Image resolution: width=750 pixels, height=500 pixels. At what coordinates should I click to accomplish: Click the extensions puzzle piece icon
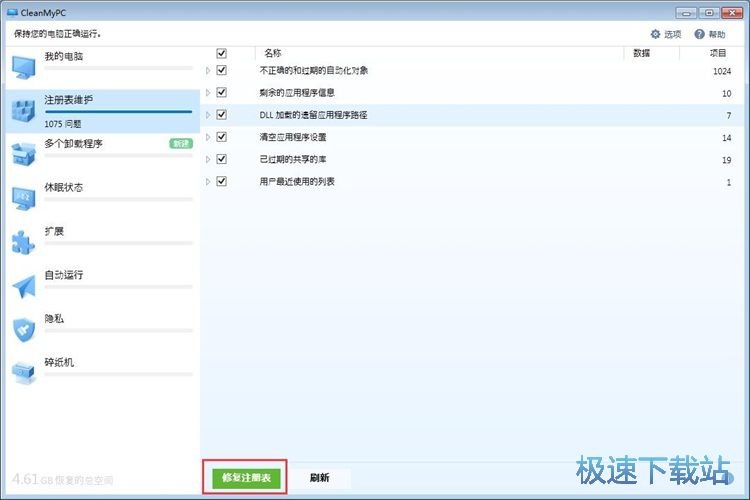click(23, 242)
